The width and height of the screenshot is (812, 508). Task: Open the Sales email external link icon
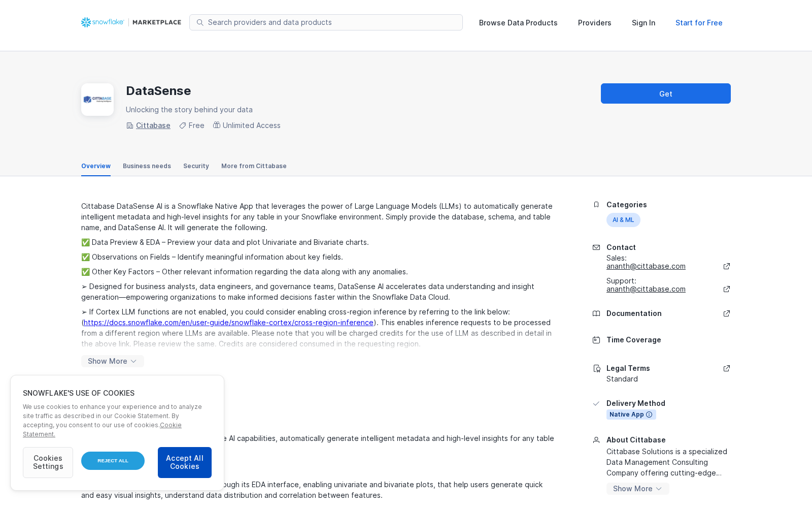[727, 266]
